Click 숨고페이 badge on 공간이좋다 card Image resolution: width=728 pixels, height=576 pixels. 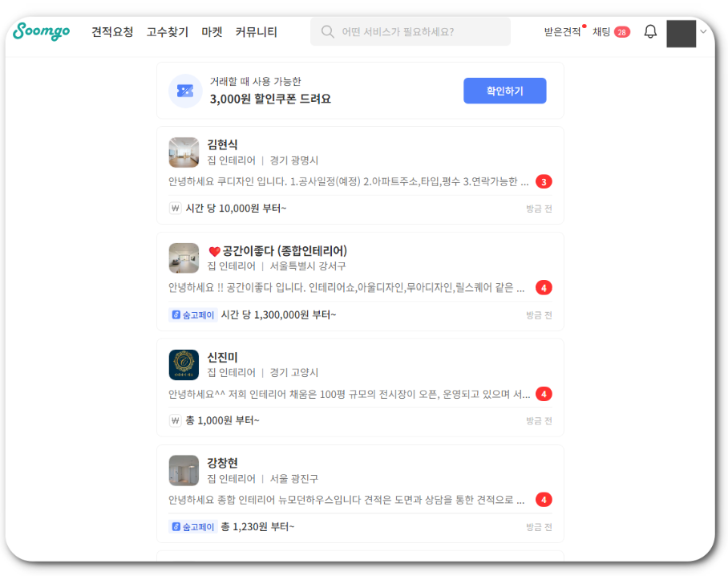point(193,315)
